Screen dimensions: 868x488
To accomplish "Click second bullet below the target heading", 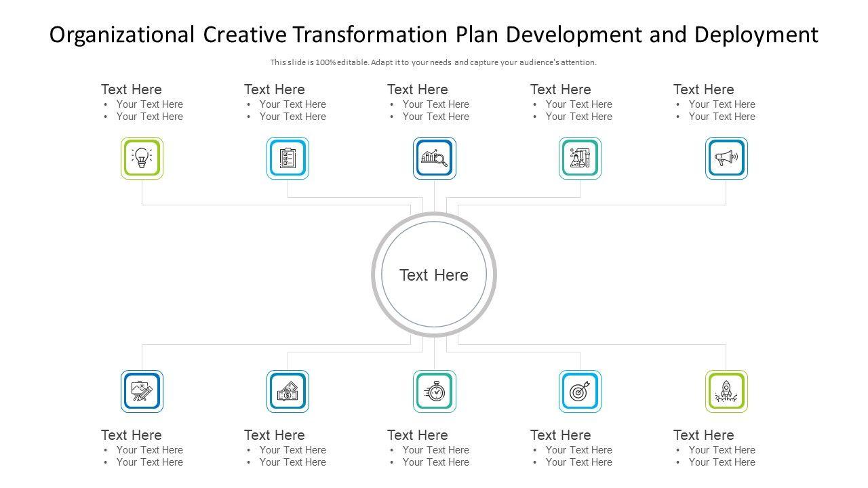I will [x=578, y=462].
